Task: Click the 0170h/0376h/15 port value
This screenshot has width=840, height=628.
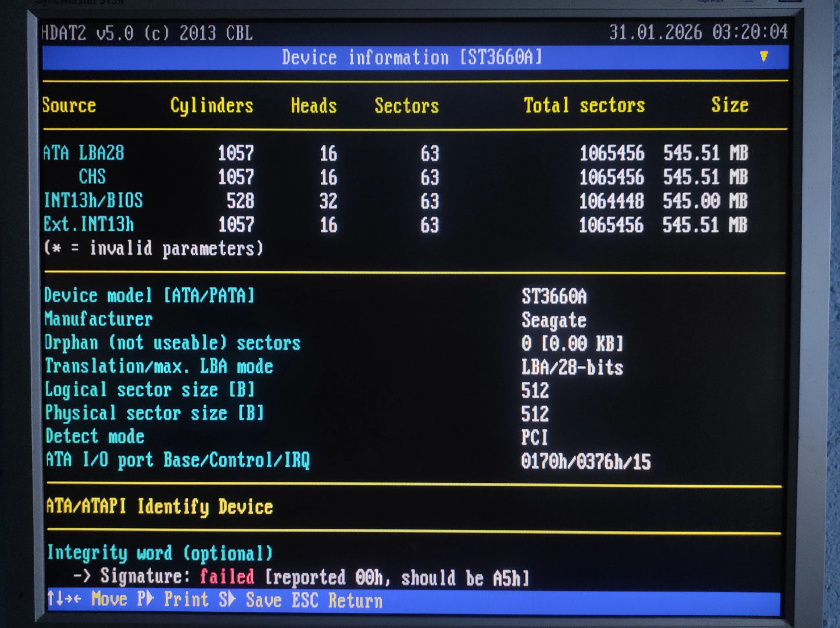Action: 586,462
